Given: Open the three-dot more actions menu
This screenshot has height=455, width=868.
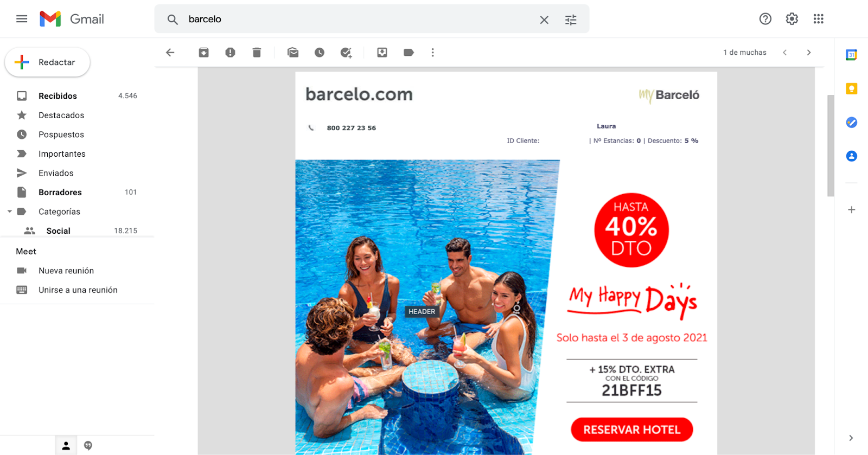Looking at the screenshot, I should point(432,53).
